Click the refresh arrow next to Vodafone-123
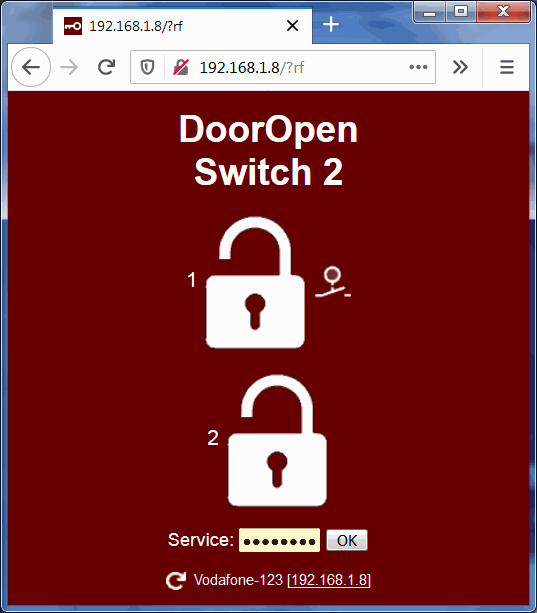 click(175, 580)
